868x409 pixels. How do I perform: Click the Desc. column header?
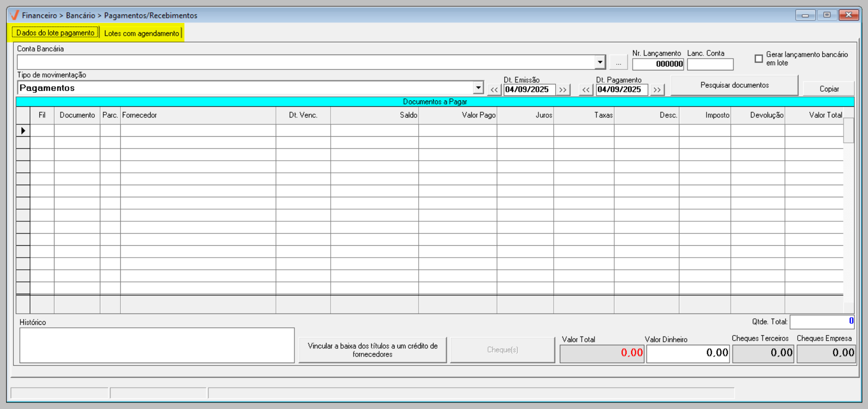[646, 115]
